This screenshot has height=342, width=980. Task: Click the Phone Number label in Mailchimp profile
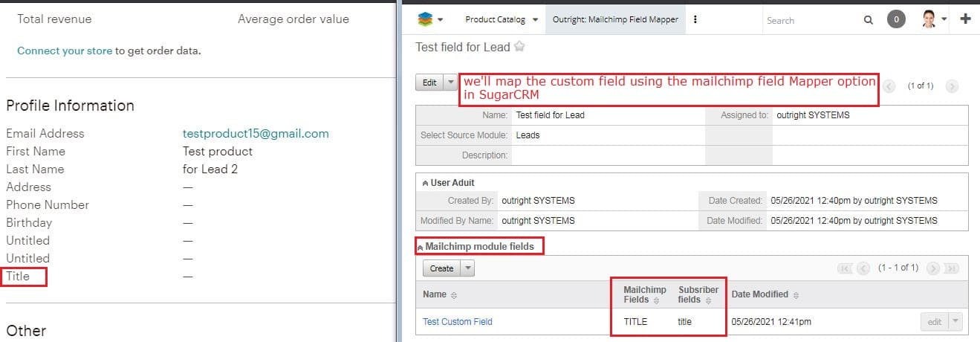point(48,205)
